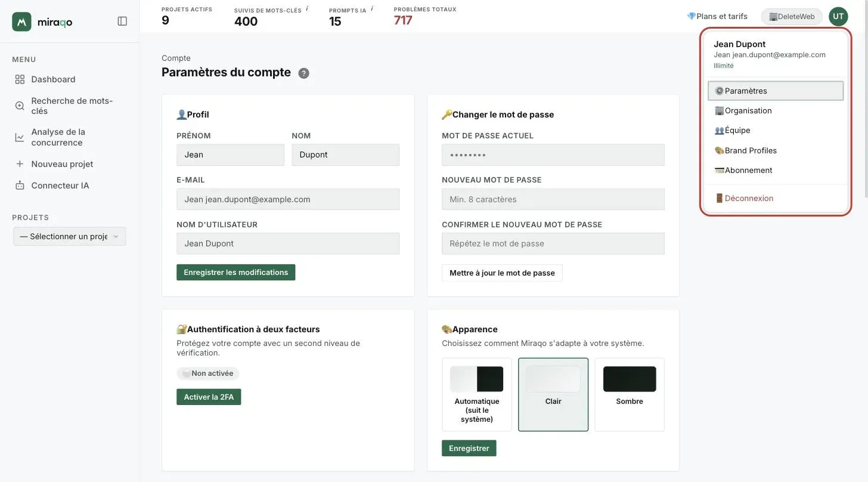
Task: Click the info icon beside Prompts IA
Action: (372, 9)
